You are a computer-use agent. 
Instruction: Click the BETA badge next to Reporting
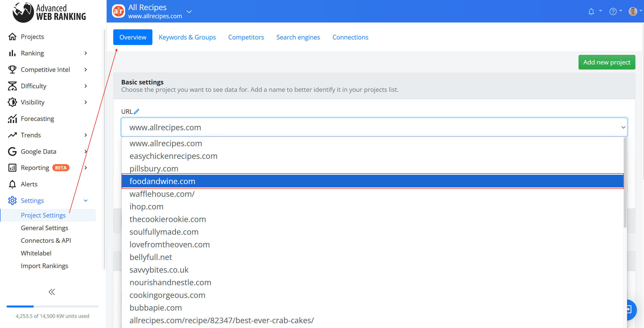(61, 168)
